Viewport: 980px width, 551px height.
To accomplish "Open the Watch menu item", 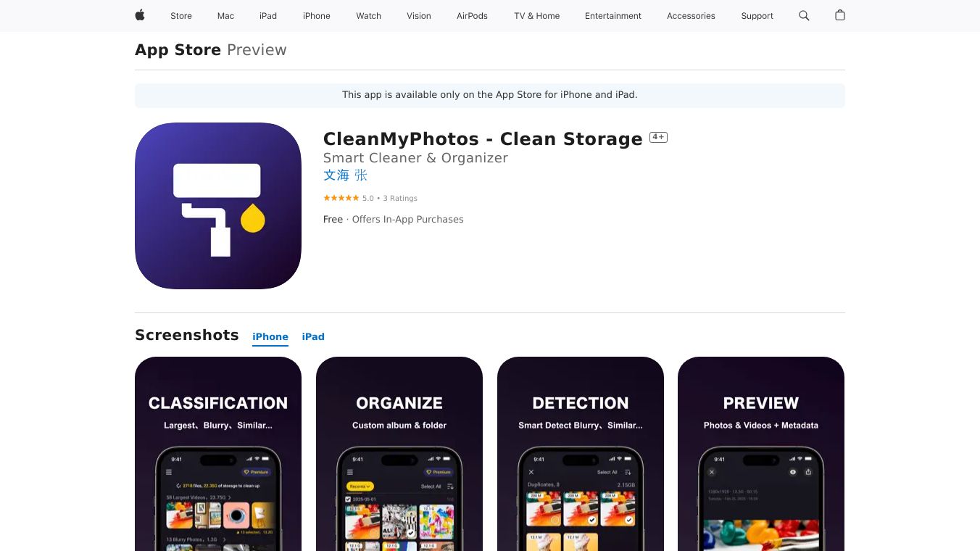I will coord(369,16).
